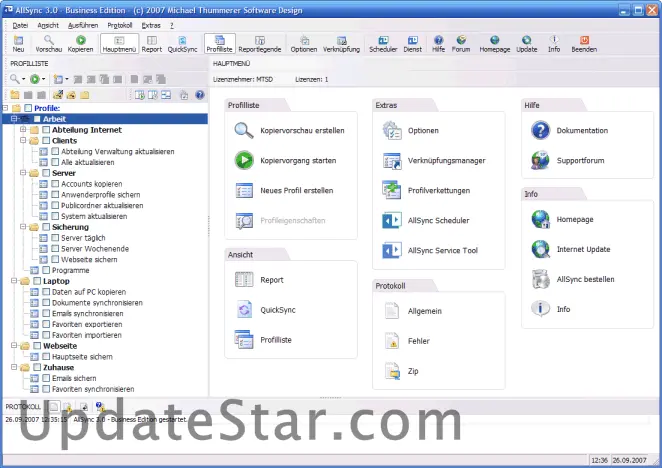This screenshot has width=662, height=468.
Task: Tick the 'Server täglich' checkbox
Action: [56, 238]
